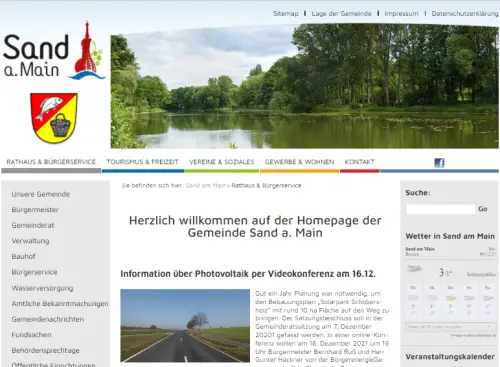
Task: Open Bürgermeister in the sidebar
Action: 35,210
